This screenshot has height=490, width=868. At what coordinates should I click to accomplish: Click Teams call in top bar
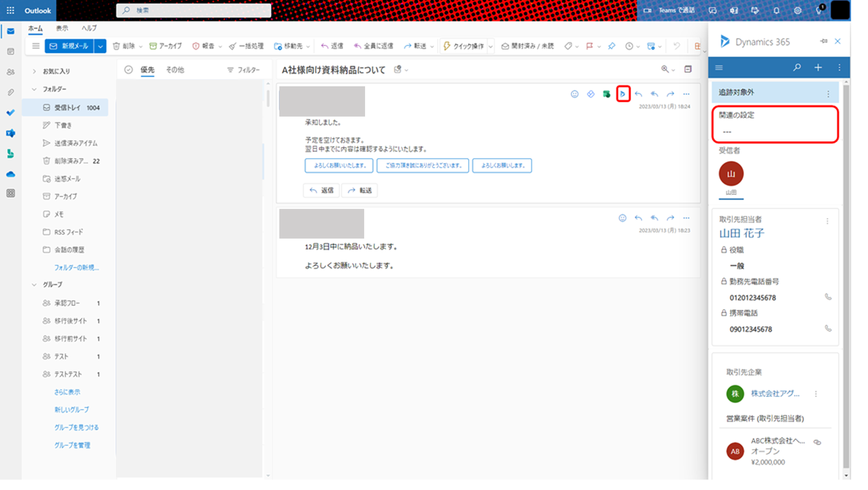pyautogui.click(x=669, y=10)
